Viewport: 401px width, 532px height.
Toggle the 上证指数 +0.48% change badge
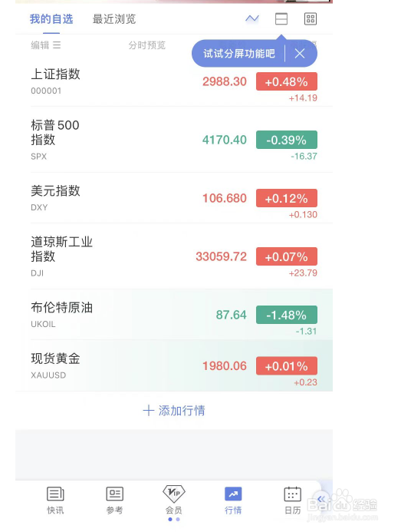287,81
